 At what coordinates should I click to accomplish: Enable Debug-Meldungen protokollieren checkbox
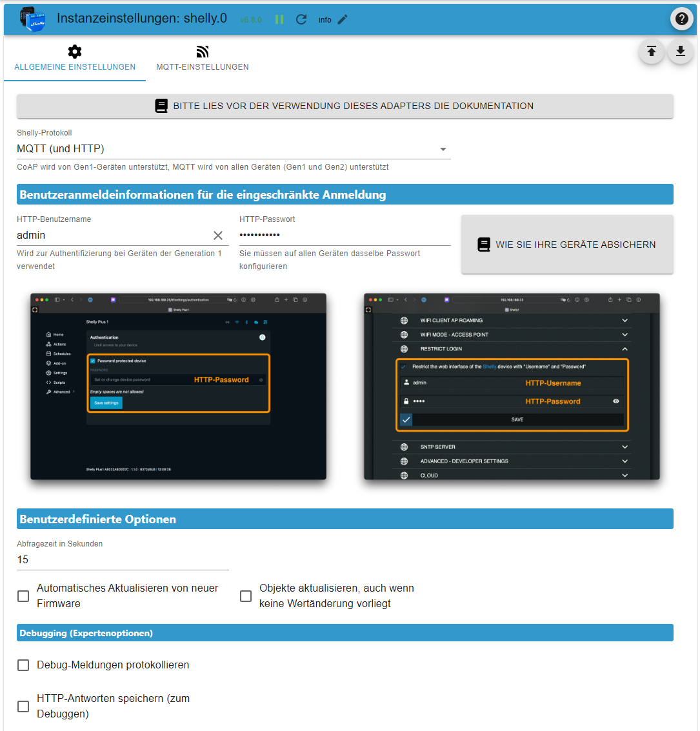click(23, 665)
